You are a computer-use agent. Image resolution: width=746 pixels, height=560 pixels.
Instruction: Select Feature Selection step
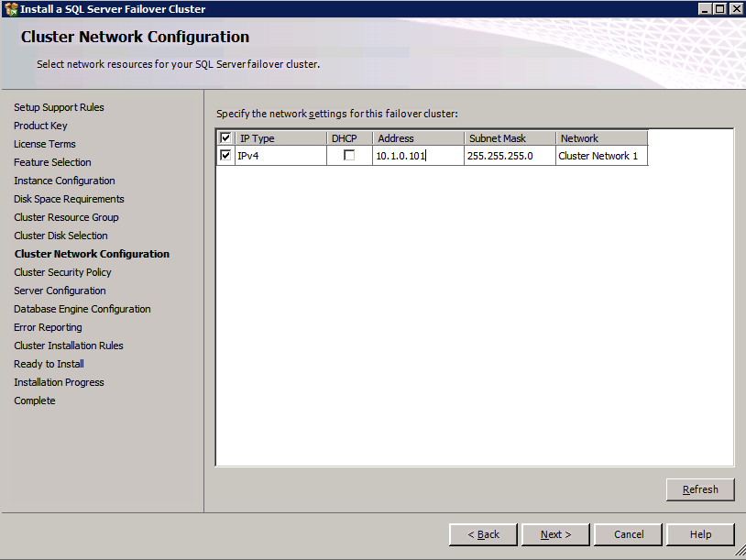pyautogui.click(x=52, y=162)
